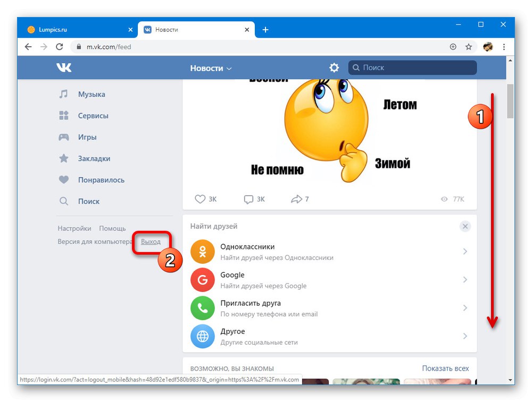Open Музыка from sidebar menu
This screenshot has width=532, height=402.
click(x=92, y=94)
